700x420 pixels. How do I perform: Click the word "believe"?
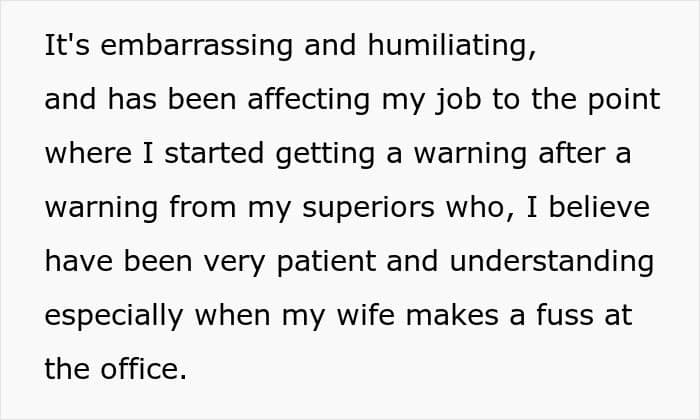click(x=599, y=208)
